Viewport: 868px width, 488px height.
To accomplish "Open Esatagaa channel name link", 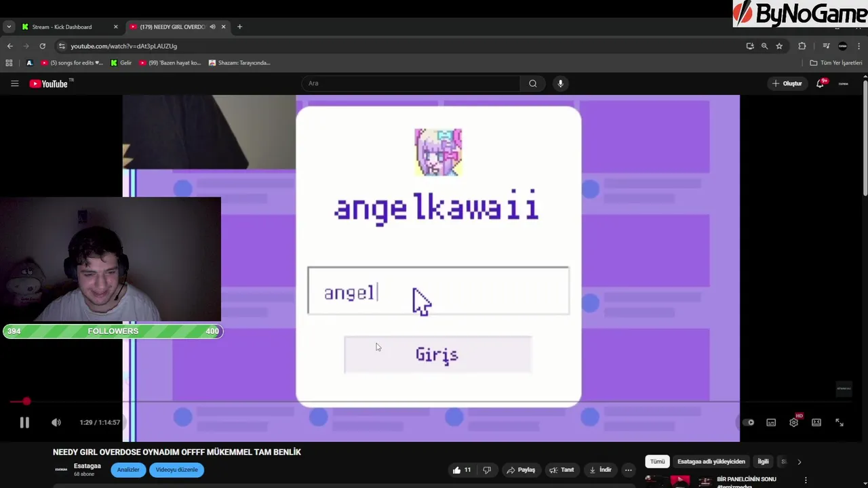I will pos(87,466).
